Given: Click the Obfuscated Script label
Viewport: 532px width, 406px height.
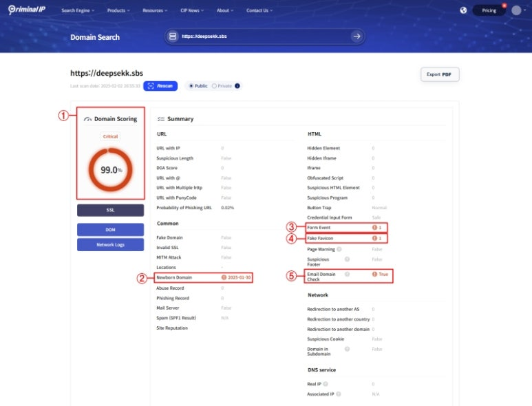Looking at the screenshot, I should pos(325,178).
